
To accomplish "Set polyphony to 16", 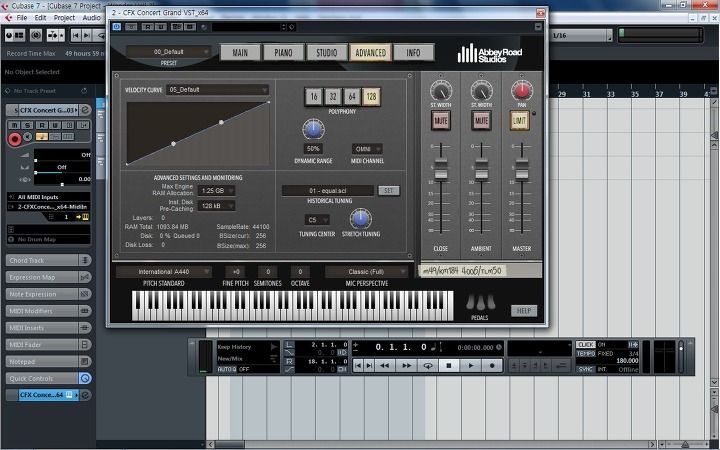I will coord(314,96).
